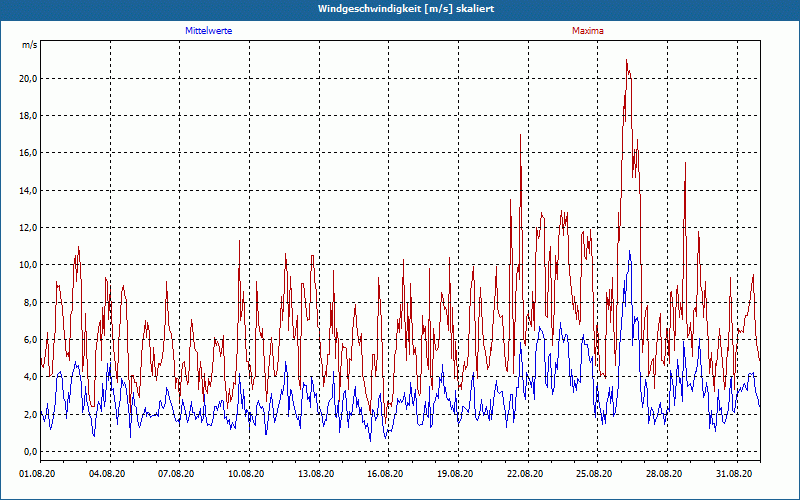Viewport: 800px width, 500px height.
Task: Click the 2,0 y-axis value
Action: pos(31,414)
